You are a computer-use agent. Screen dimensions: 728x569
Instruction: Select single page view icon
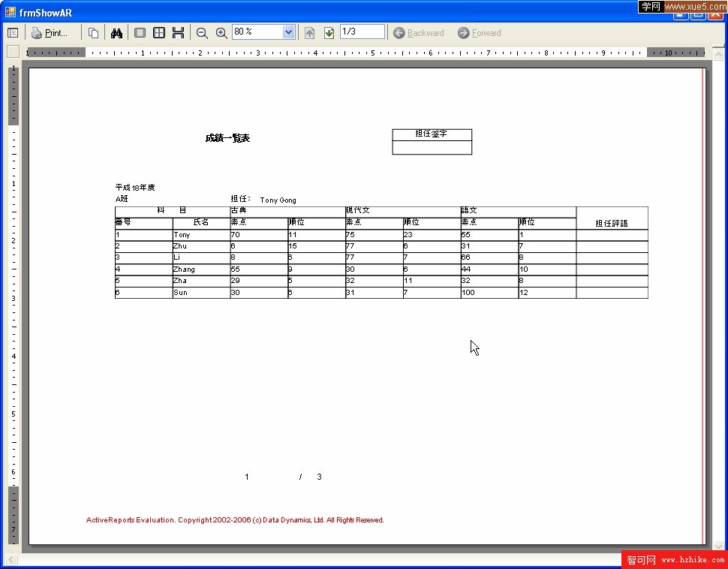(x=140, y=33)
